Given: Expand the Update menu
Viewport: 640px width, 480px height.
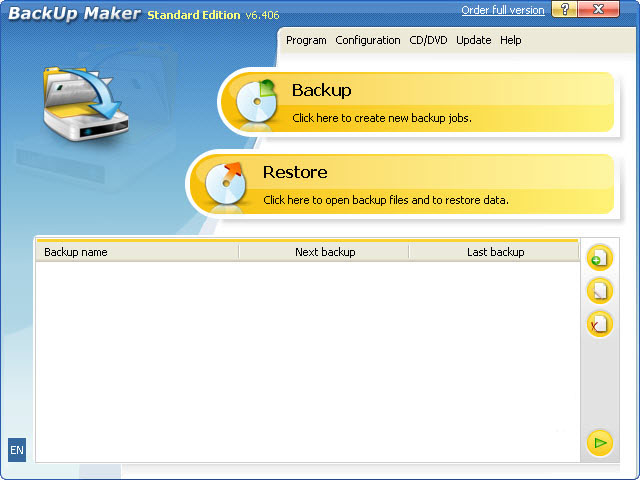Looking at the screenshot, I should pos(474,40).
